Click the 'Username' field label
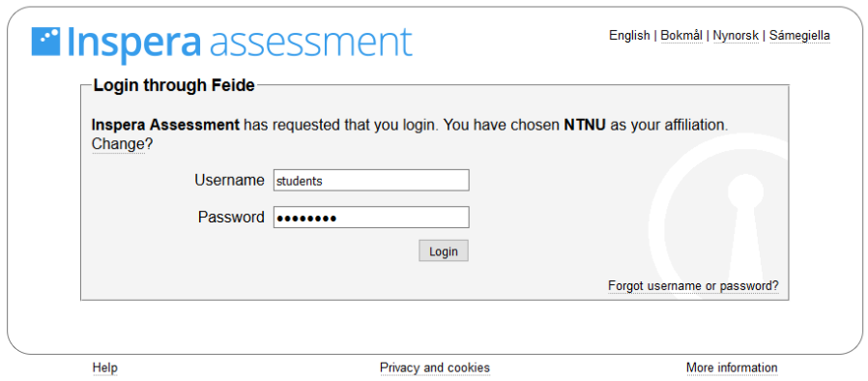The width and height of the screenshot is (868, 381). 229,180
